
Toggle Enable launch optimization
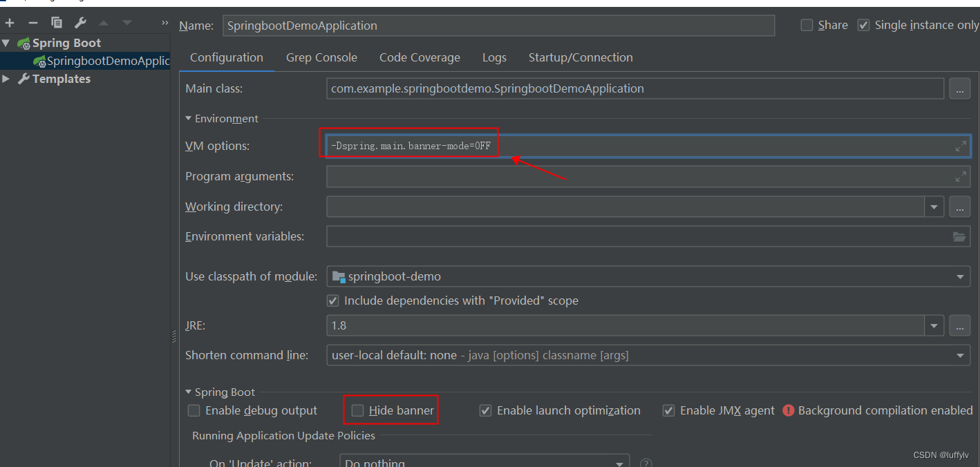[485, 410]
